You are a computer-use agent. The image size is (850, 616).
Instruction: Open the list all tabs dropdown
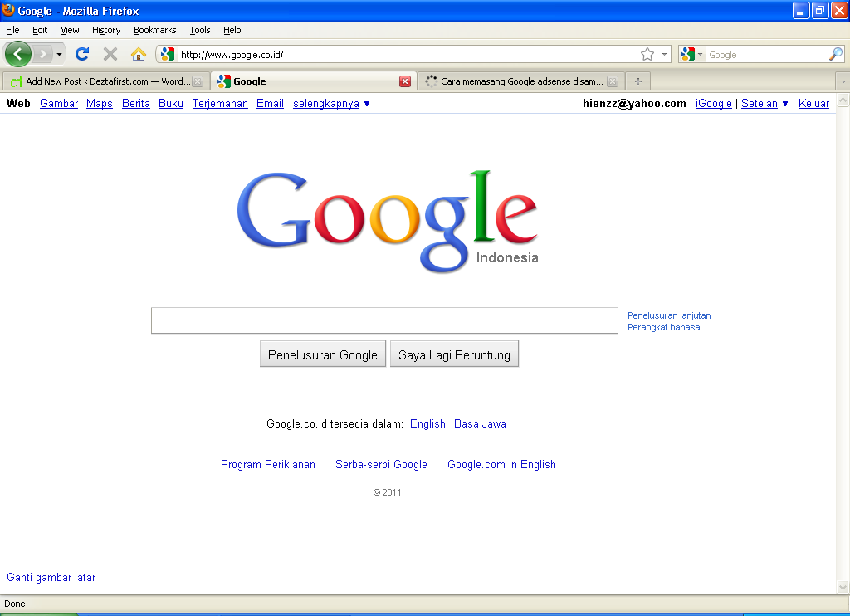pos(843,81)
